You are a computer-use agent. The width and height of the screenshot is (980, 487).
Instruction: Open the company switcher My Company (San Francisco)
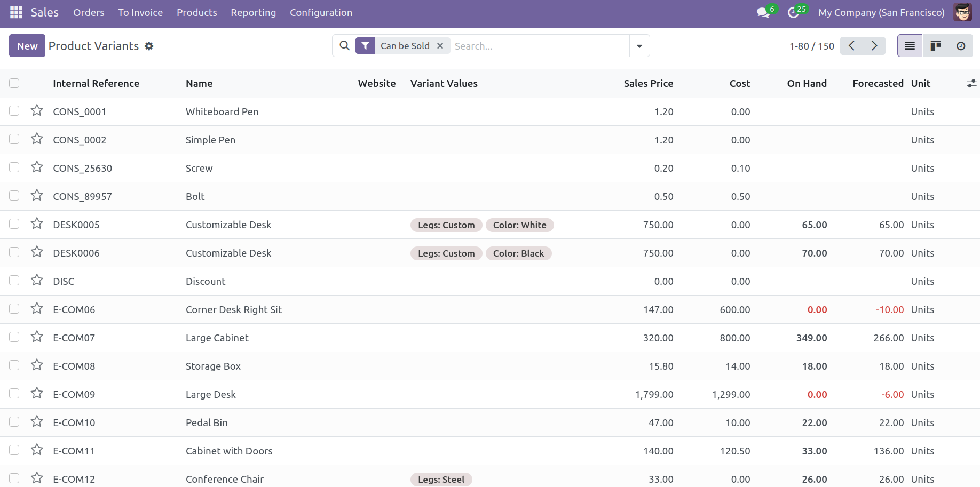tap(881, 12)
